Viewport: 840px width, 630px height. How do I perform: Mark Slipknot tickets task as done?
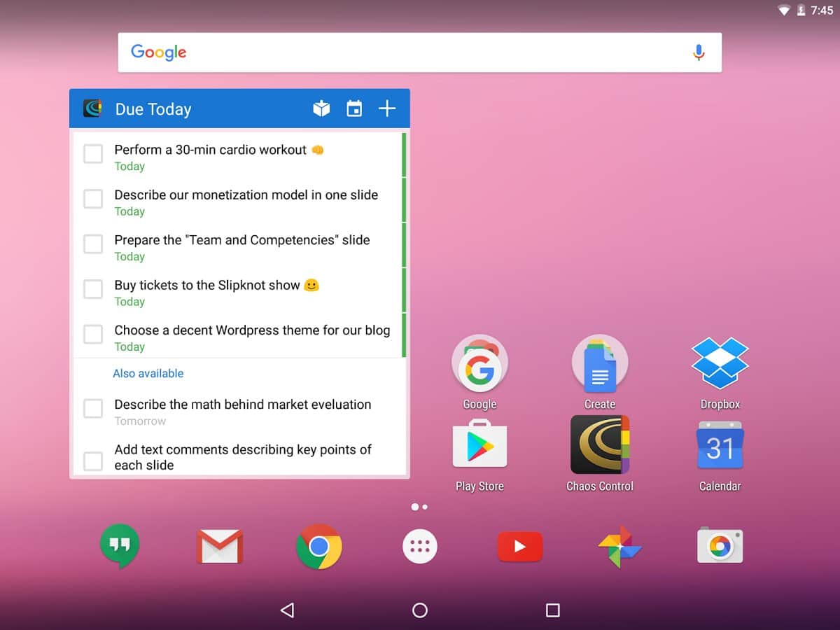93,289
